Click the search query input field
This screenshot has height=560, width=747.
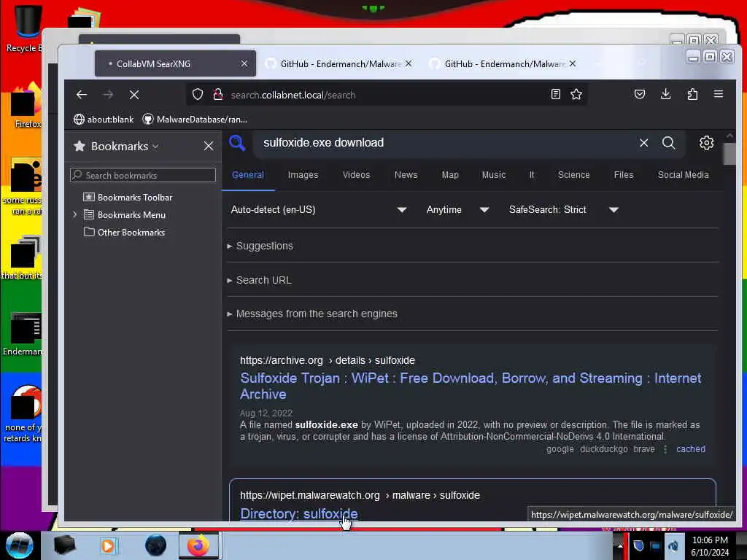(446, 143)
